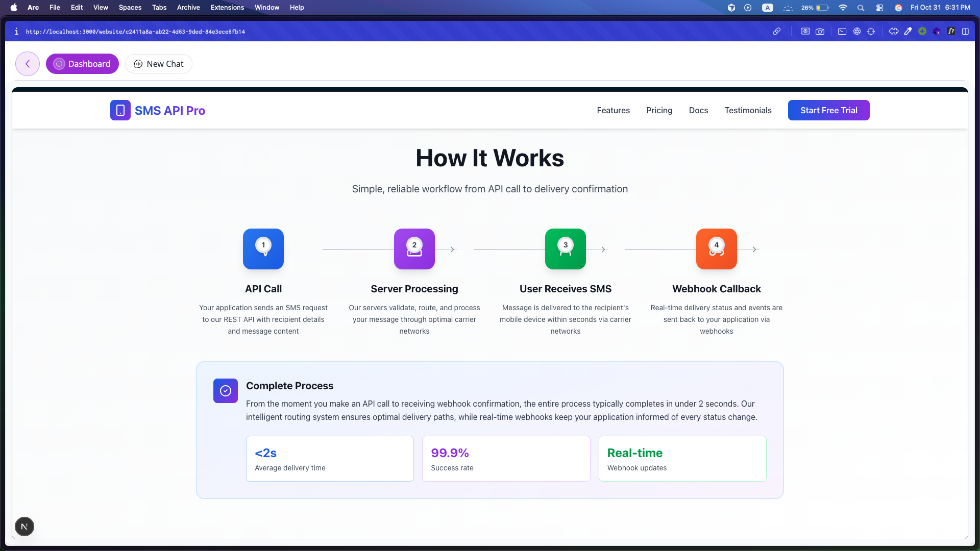
Task: Click the Next.js N badge at bottom-left
Action: (24, 527)
